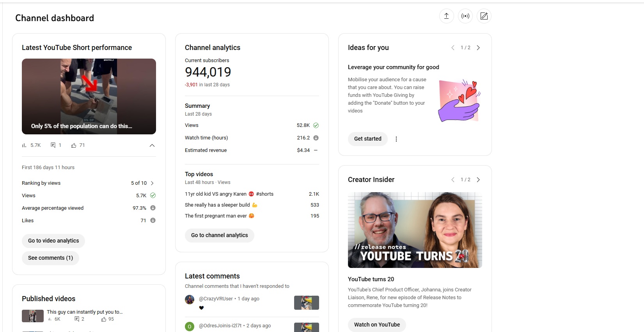Open YouTube Turns 20 video thumbnail

point(415,230)
